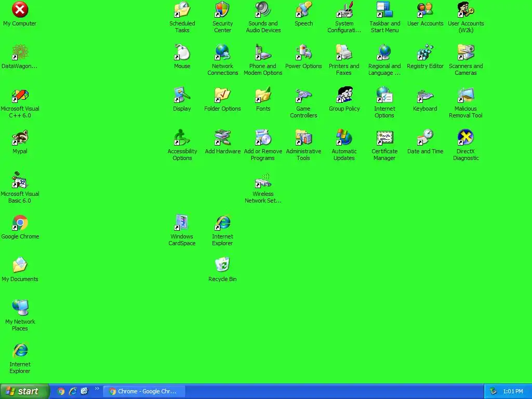Click the Date and Time icon

(425, 137)
